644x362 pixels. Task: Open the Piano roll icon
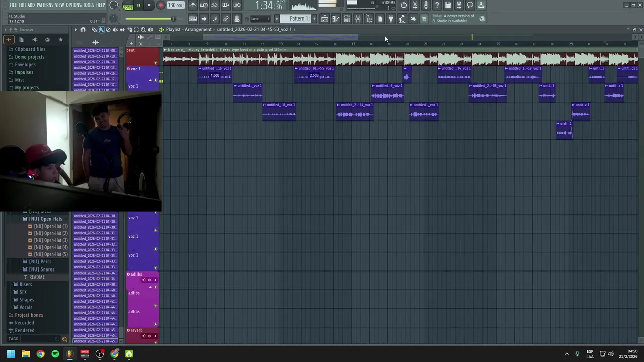point(336,19)
